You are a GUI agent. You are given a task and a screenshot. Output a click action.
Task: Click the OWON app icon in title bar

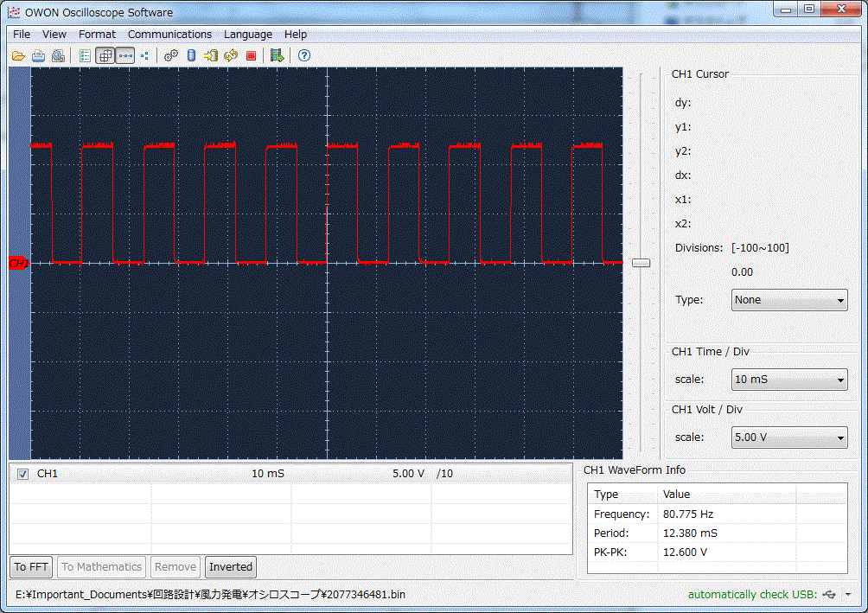tap(14, 12)
